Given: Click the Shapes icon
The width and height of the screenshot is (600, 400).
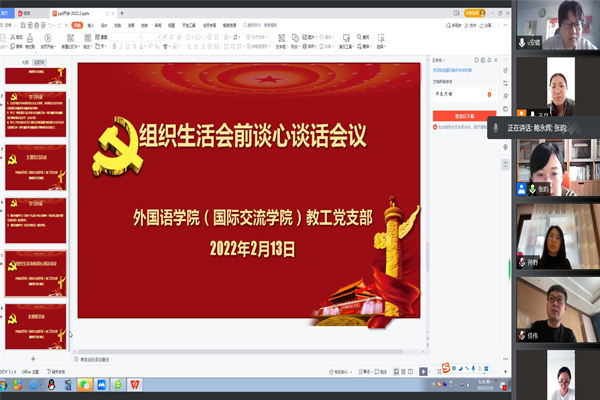Looking at the screenshot, I should pos(295,38).
